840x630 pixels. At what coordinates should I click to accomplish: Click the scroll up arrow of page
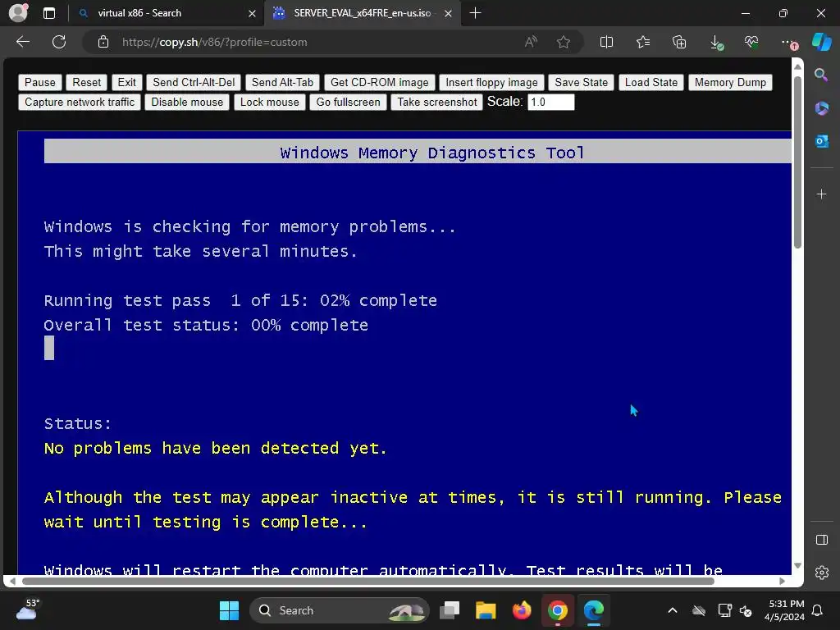click(797, 66)
